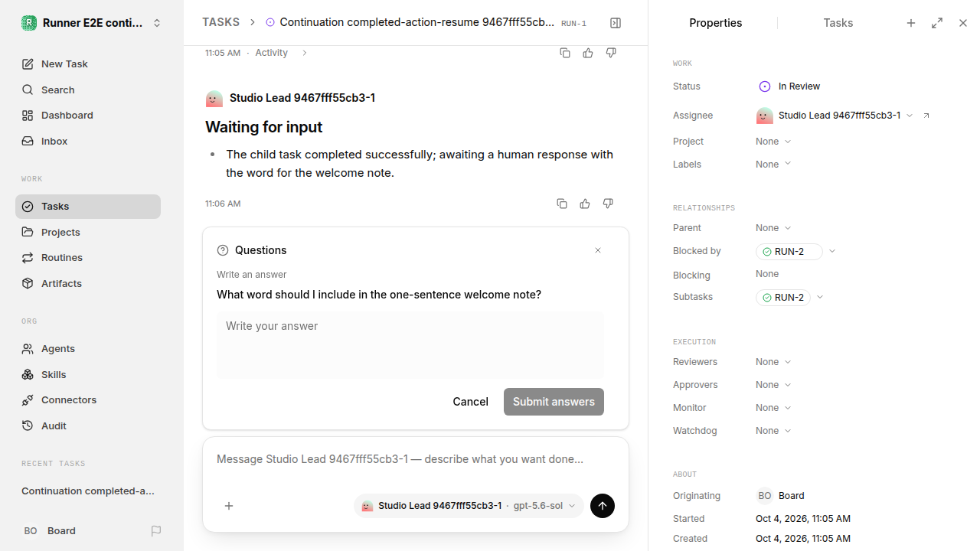Open the Routines section
980x551 pixels.
pyautogui.click(x=88, y=257)
